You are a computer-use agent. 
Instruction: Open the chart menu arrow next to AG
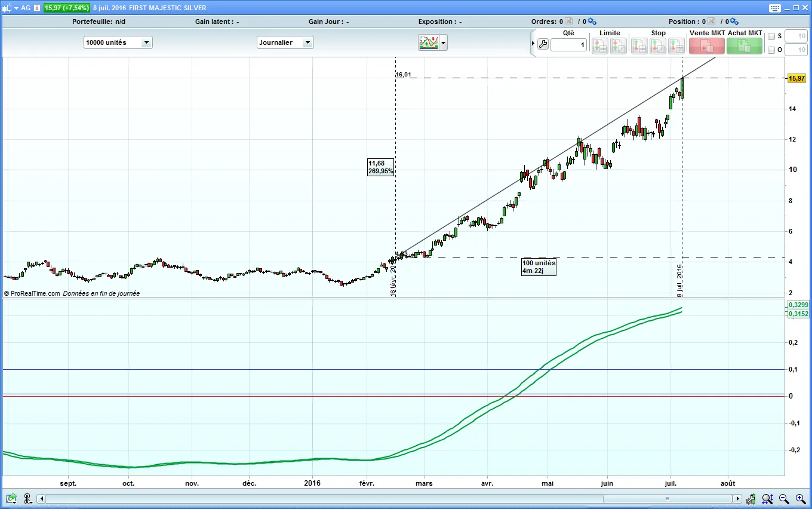[16, 8]
